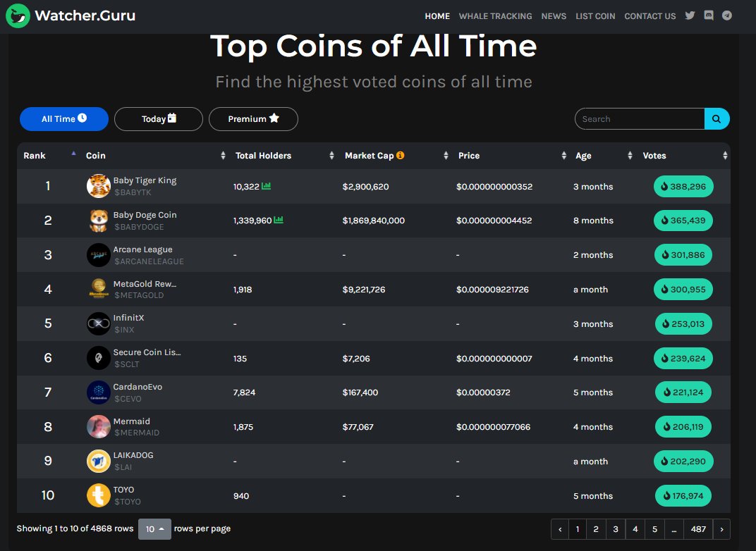
Task: Open the Mermaid coin name
Action: pos(132,421)
